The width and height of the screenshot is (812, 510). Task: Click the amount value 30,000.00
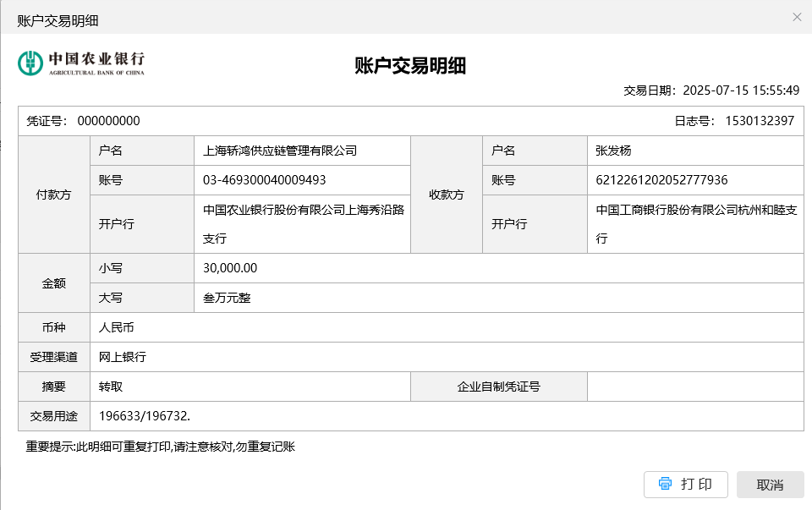(x=230, y=268)
